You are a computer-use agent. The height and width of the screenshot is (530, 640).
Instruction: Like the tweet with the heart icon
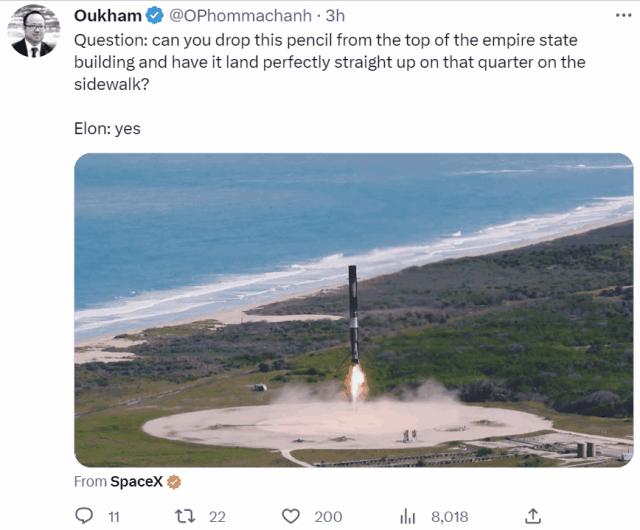point(291,517)
